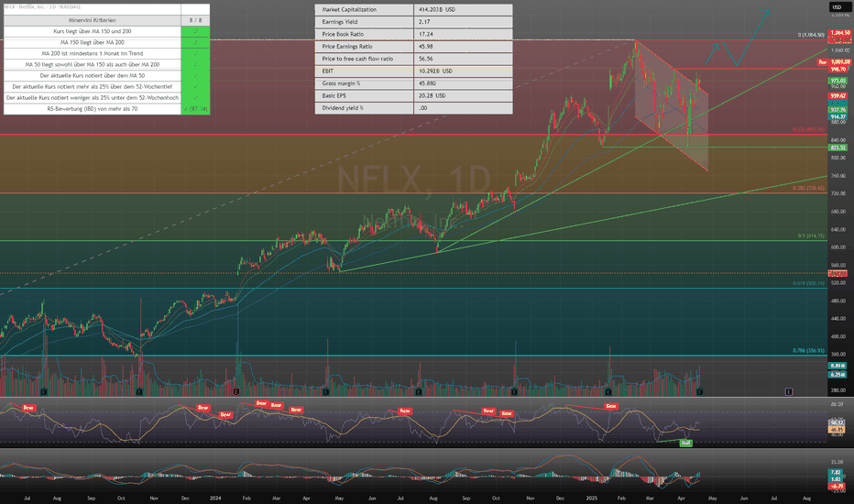This screenshot has width=854, height=504.
Task: Click the 48.85 RSI average value label
Action: [837, 430]
